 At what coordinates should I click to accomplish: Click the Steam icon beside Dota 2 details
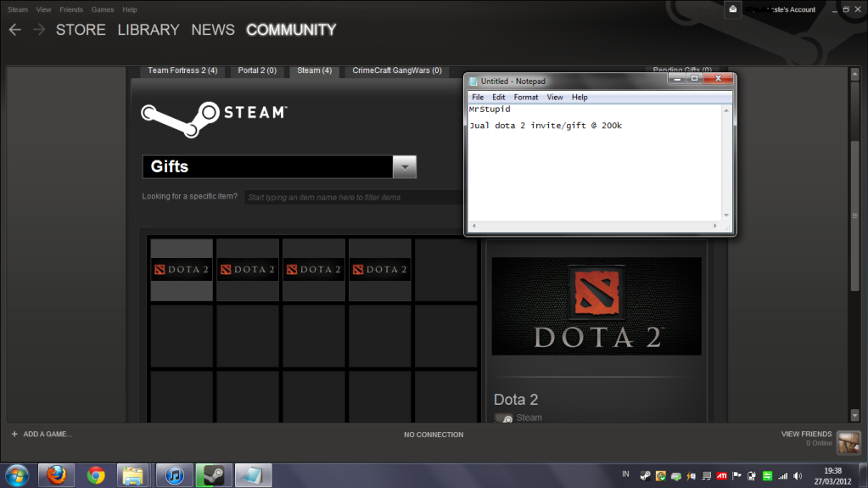[504, 418]
